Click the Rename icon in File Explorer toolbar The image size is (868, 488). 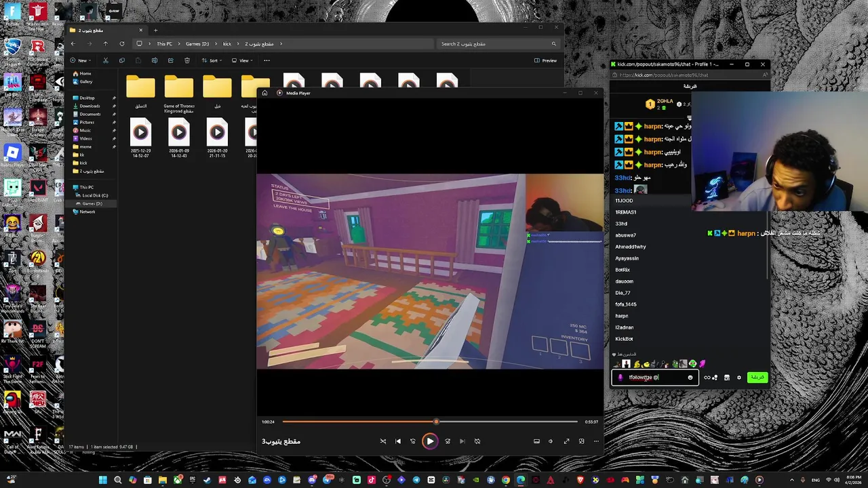tap(155, 60)
